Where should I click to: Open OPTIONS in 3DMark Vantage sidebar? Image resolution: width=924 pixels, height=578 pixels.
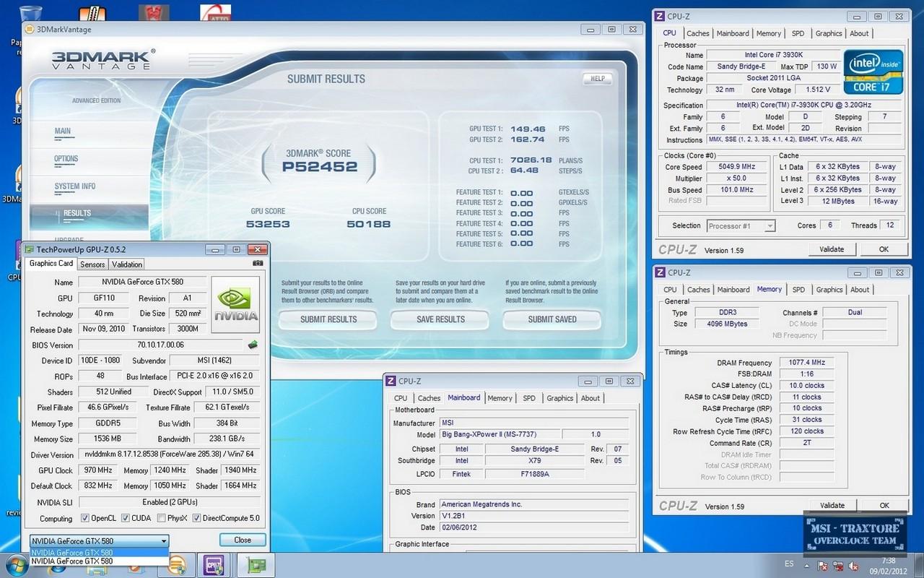point(66,159)
